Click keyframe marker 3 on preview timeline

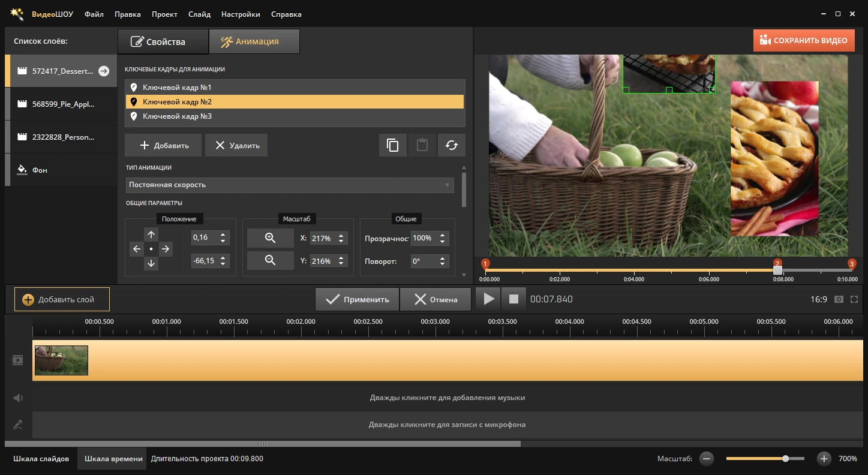click(852, 264)
